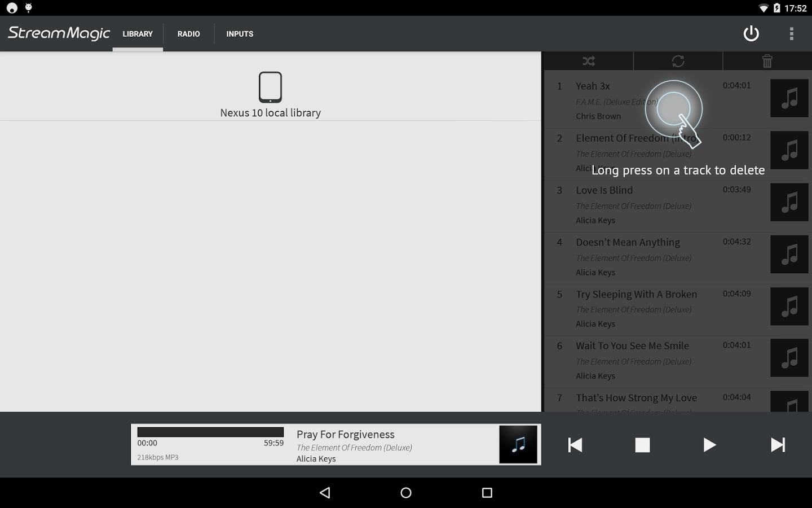The width and height of the screenshot is (812, 508).
Task: Tap album art for Yeah 3x
Action: (x=789, y=98)
